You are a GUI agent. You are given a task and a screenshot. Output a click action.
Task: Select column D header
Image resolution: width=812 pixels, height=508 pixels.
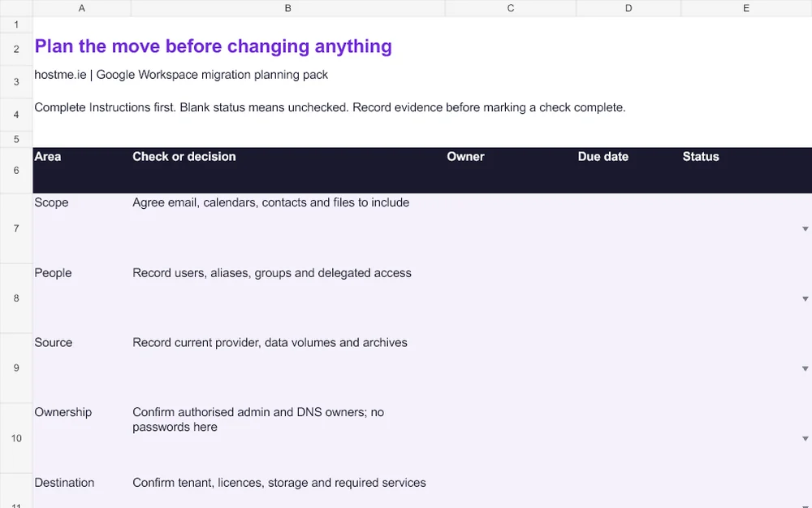click(x=628, y=8)
